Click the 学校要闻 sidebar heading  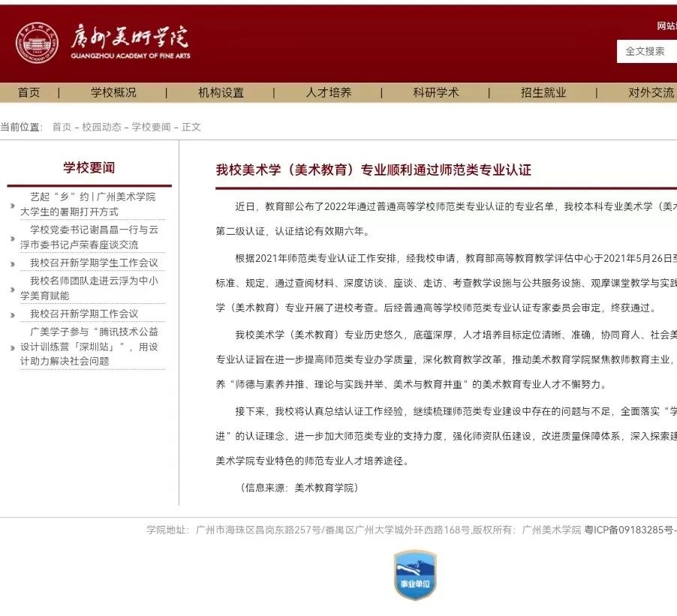point(89,167)
